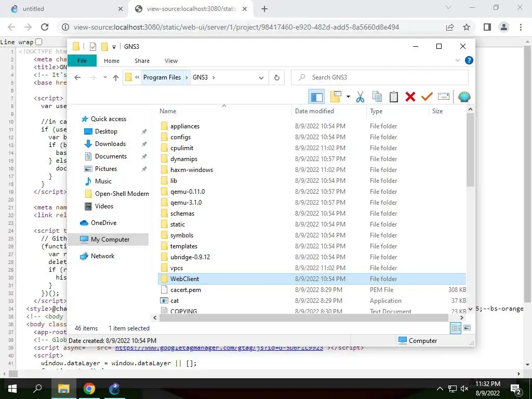
Task: Click the Cut scissors icon
Action: 360,97
